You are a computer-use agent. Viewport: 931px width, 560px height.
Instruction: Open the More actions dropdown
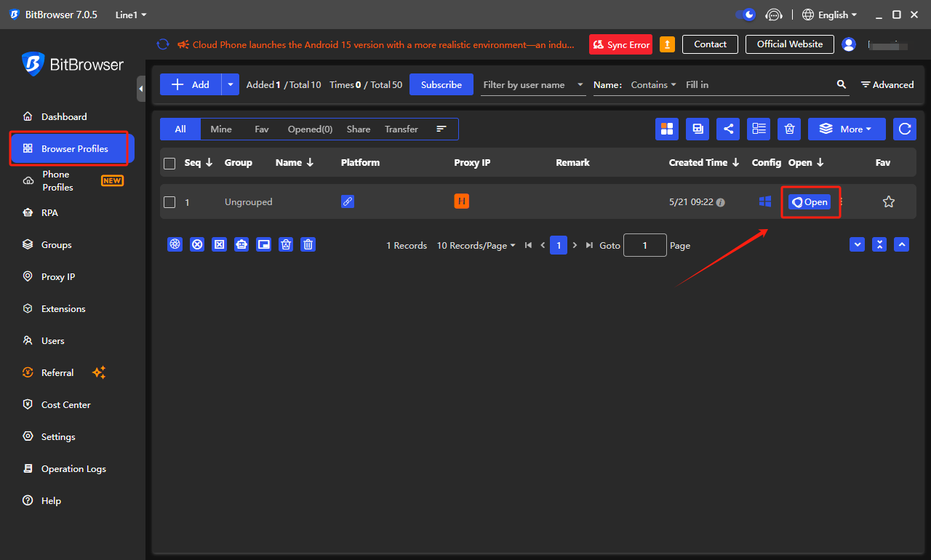pyautogui.click(x=847, y=129)
